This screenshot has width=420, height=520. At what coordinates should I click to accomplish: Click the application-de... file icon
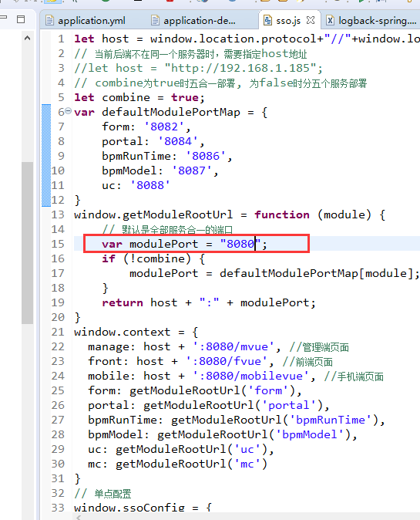[x=155, y=21]
